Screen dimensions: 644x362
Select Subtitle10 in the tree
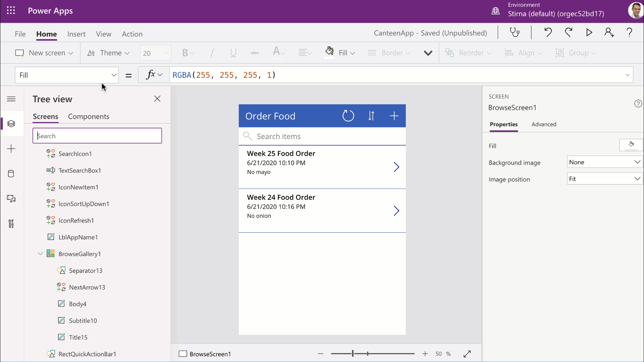tap(83, 320)
